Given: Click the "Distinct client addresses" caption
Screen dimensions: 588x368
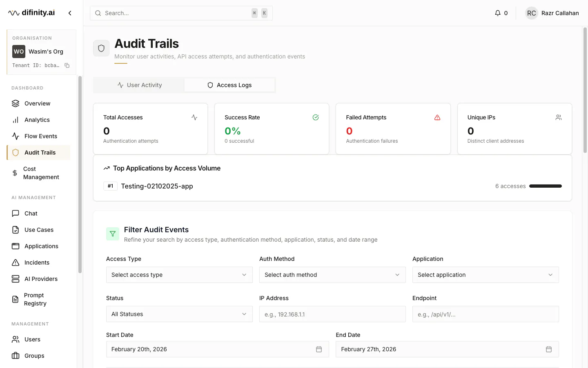Looking at the screenshot, I should click(x=496, y=141).
